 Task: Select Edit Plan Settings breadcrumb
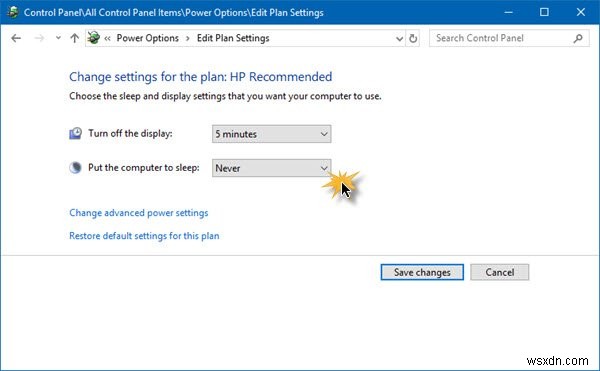(233, 38)
